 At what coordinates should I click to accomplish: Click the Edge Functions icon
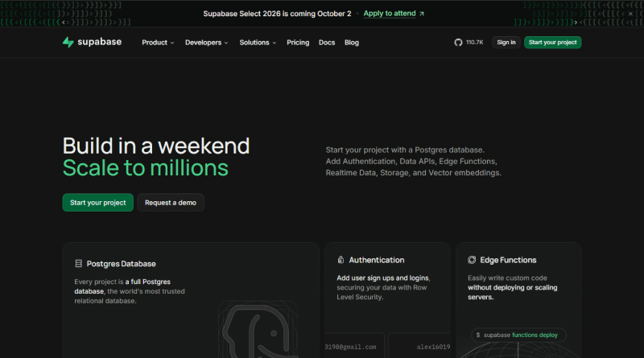coord(472,260)
